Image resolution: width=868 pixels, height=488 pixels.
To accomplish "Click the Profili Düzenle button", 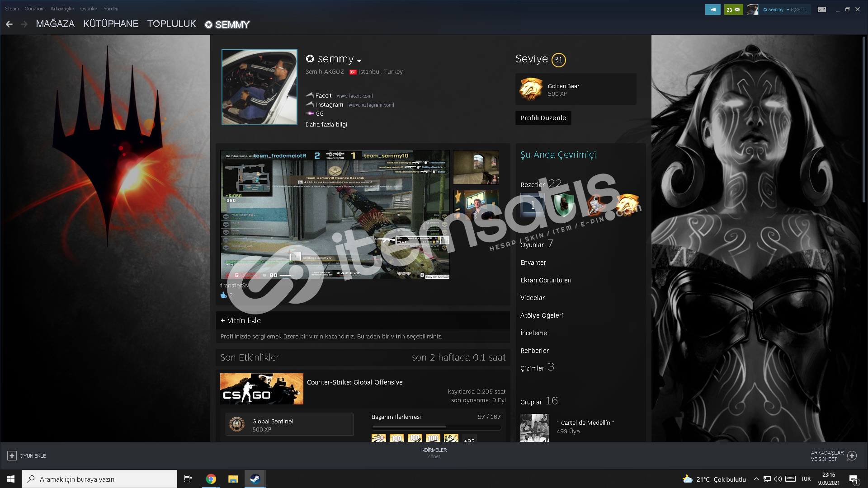I will click(x=543, y=118).
